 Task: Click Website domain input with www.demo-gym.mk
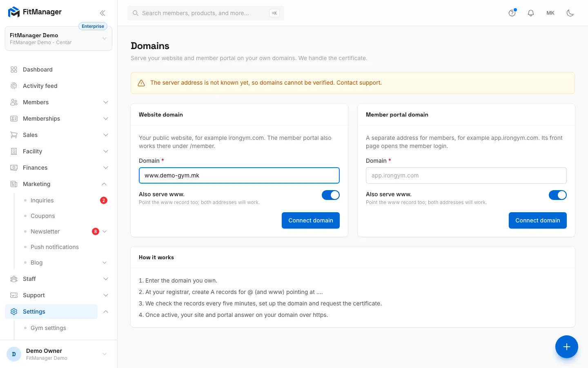[x=239, y=175]
